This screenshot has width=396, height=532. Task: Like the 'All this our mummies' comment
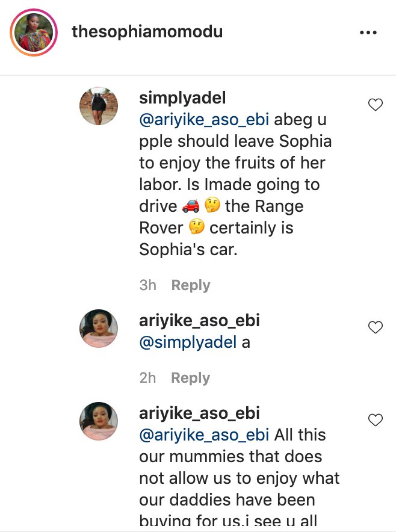[x=376, y=420]
